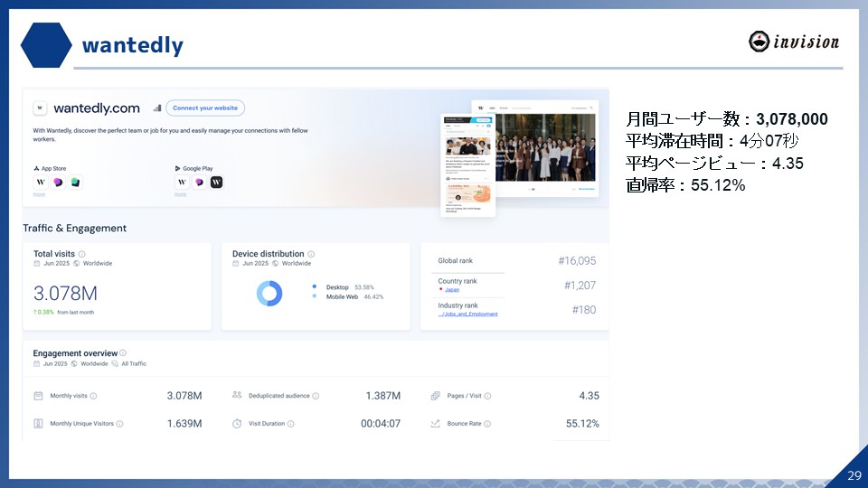
Task: Open the black Google Play app icon
Action: coord(216,182)
